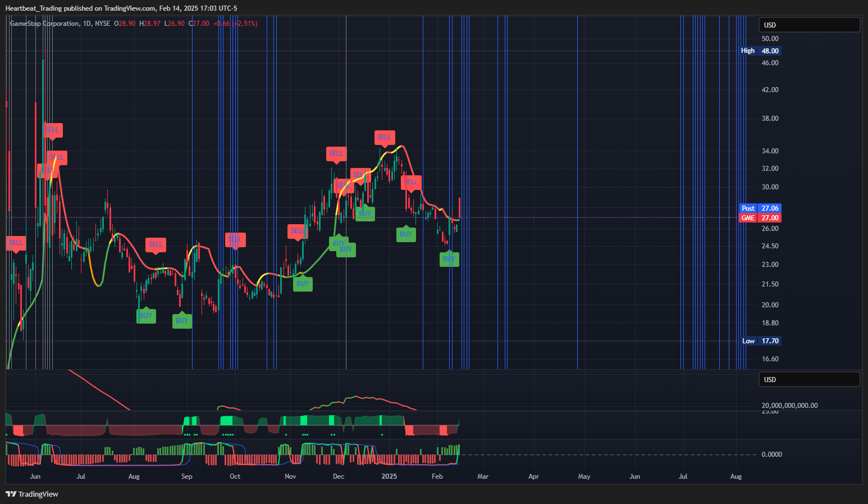Select the SELL signal in August
The width and height of the screenshot is (868, 504).
[156, 244]
